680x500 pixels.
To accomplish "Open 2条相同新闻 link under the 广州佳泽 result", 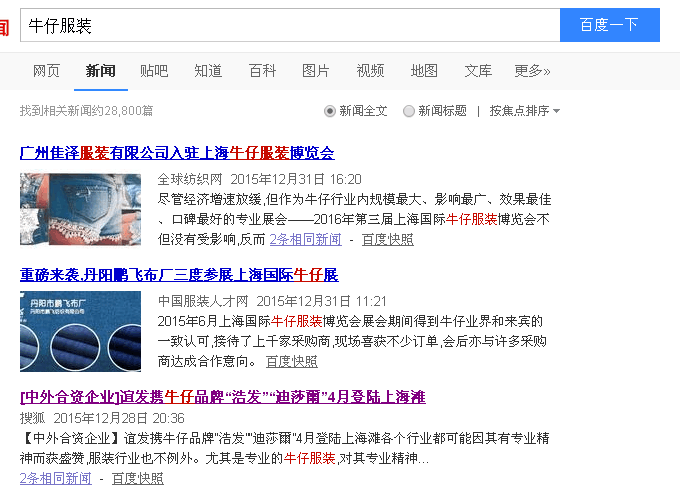I will tap(306, 239).
